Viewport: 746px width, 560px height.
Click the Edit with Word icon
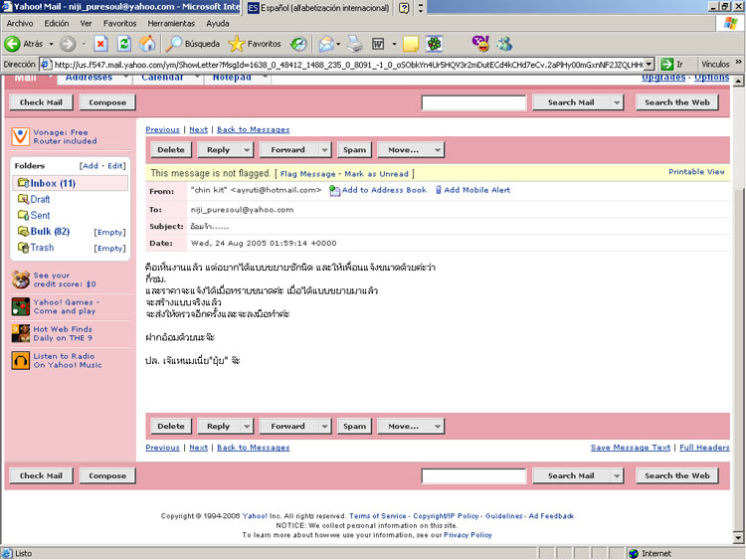pyautogui.click(x=378, y=44)
